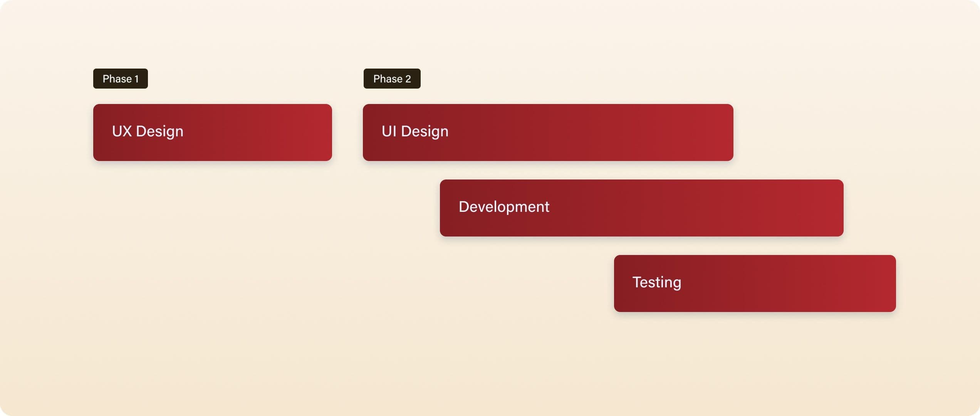Click the number 1 in Phase 1 badge

coord(136,79)
